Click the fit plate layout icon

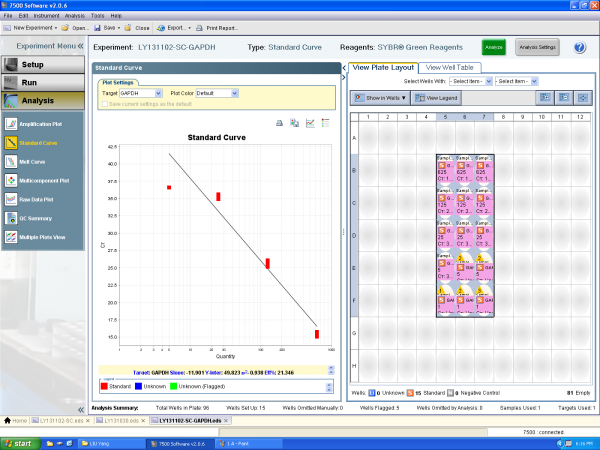[583, 98]
